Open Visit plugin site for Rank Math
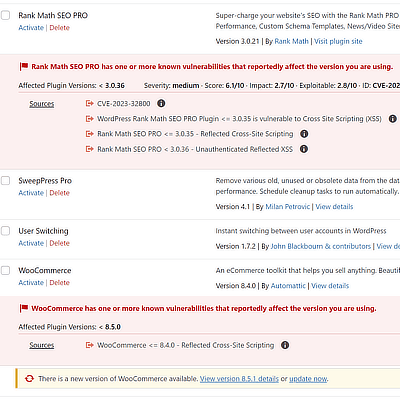Screen dimensions: 400x400 point(338,41)
